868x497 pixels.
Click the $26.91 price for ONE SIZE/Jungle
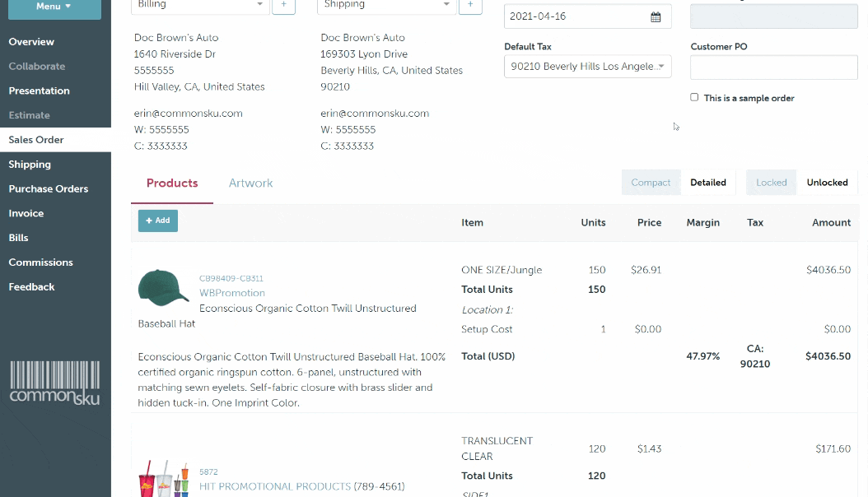click(646, 270)
